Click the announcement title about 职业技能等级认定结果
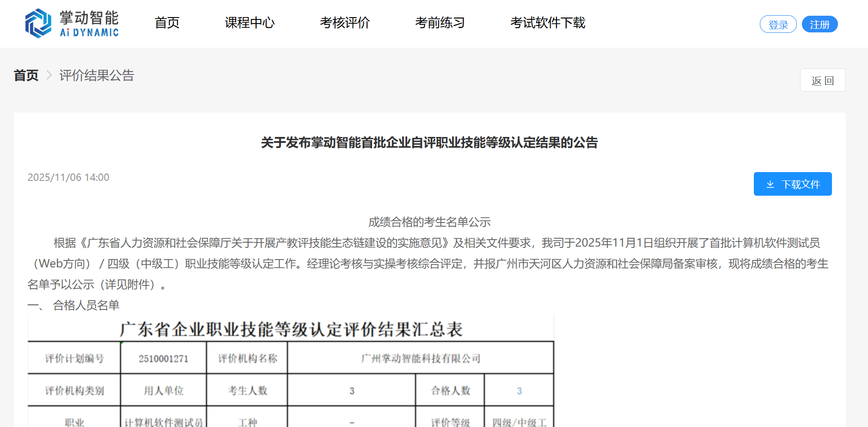 (x=429, y=143)
